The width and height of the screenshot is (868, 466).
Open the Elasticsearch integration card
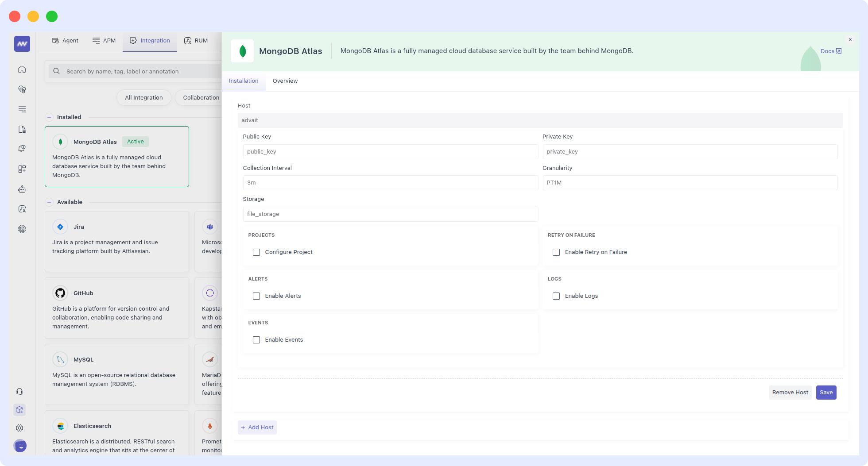point(117,433)
